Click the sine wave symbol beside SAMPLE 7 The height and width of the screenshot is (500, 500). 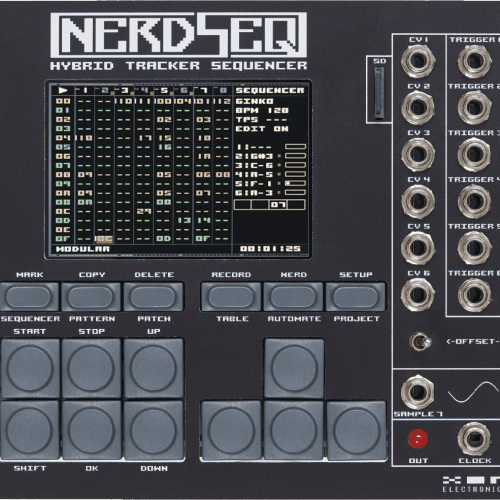tap(473, 392)
